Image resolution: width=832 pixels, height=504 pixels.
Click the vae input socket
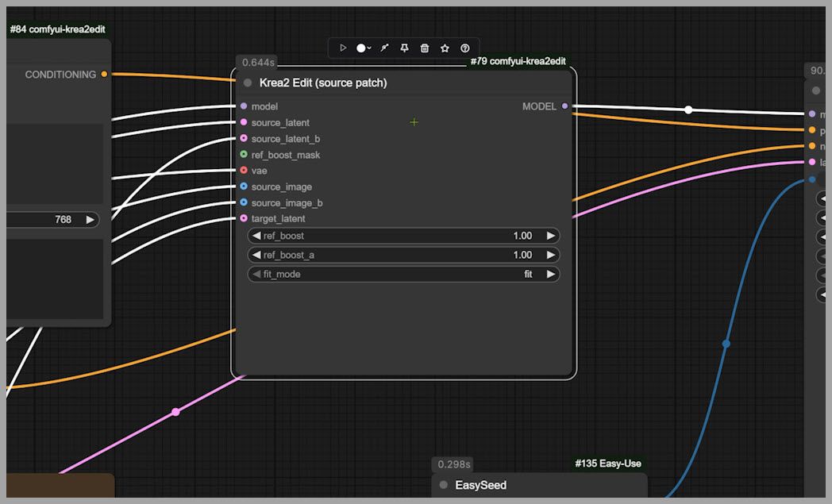click(x=244, y=171)
